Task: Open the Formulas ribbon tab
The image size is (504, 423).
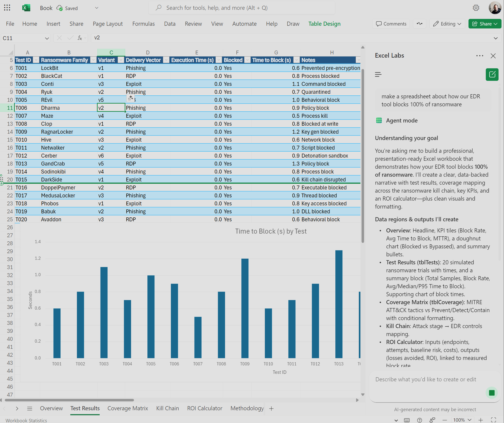Action: coord(143,24)
